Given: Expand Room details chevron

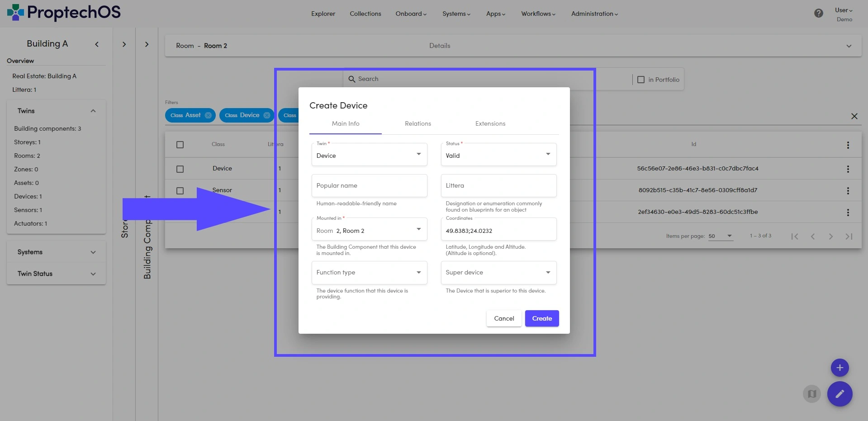Looking at the screenshot, I should [x=849, y=46].
